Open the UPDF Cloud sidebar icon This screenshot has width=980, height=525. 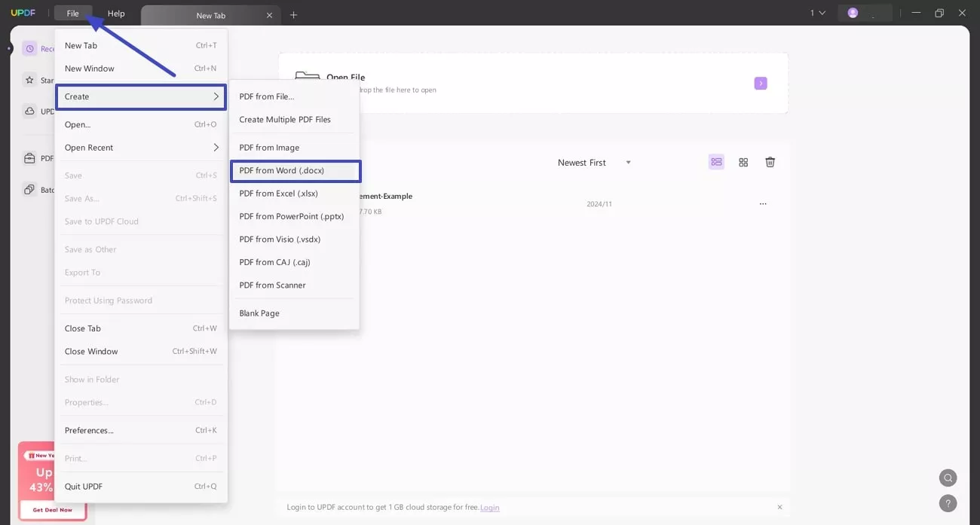tap(29, 111)
